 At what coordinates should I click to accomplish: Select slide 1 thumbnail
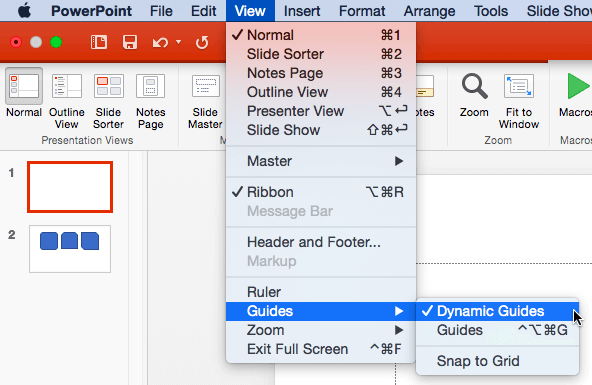point(70,187)
